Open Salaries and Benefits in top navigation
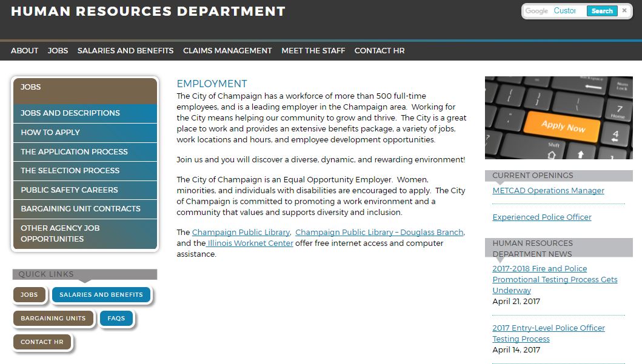The width and height of the screenshot is (642, 364). [125, 51]
